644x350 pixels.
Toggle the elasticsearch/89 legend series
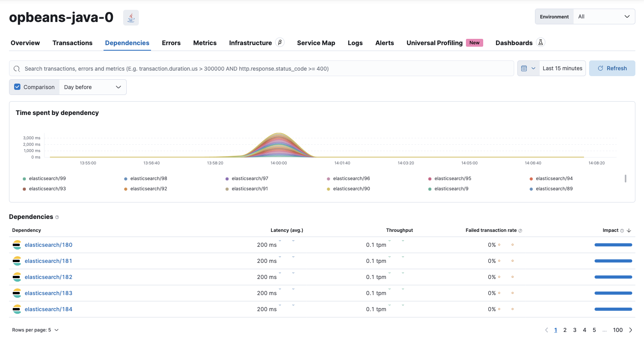click(x=551, y=189)
